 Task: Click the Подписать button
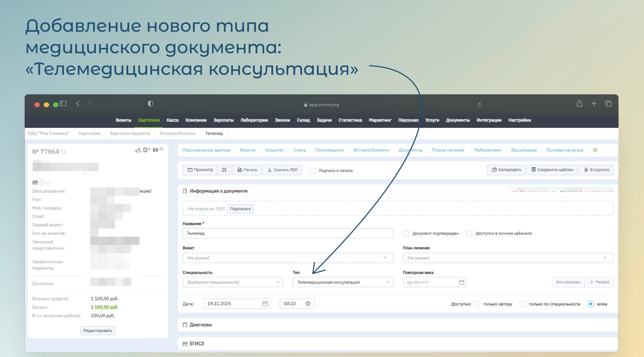[x=240, y=209]
